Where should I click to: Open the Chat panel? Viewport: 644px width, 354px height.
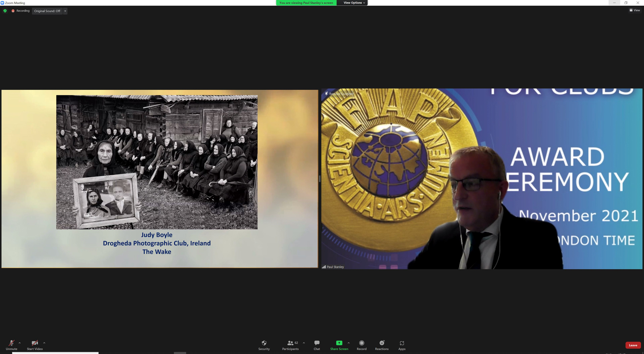click(x=317, y=345)
